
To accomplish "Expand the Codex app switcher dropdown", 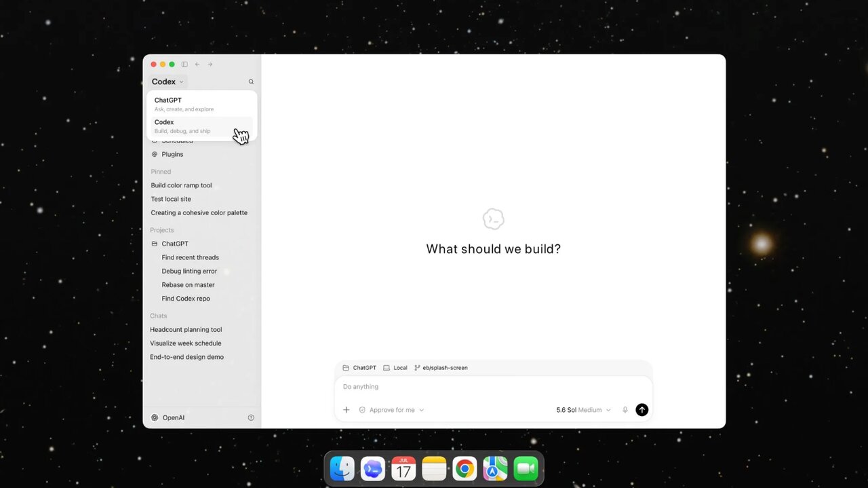I will tap(167, 81).
